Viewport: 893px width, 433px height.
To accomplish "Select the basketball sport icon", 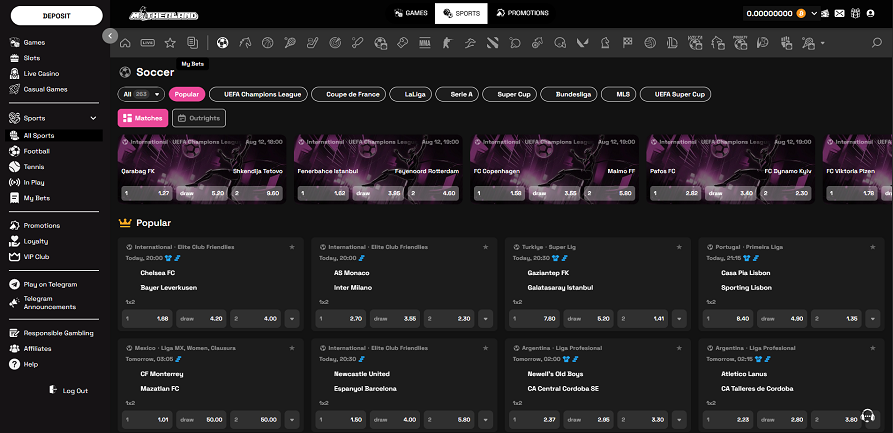I will point(268,43).
